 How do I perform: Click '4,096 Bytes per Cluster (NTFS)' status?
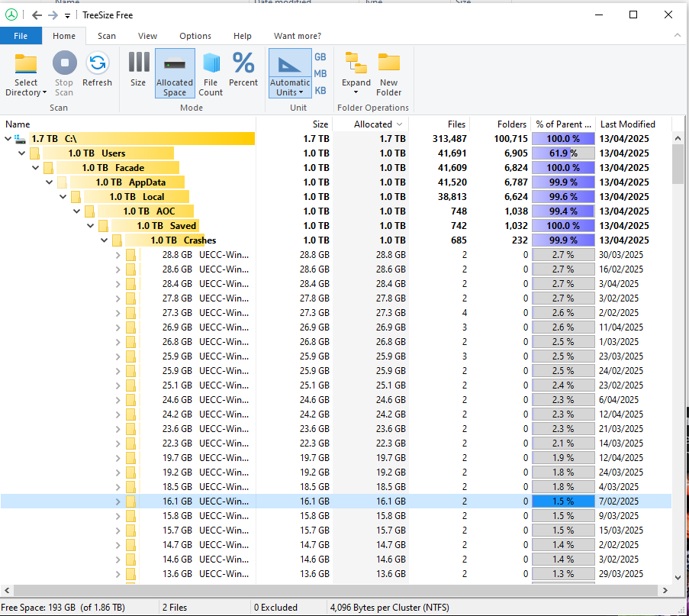coord(389,608)
